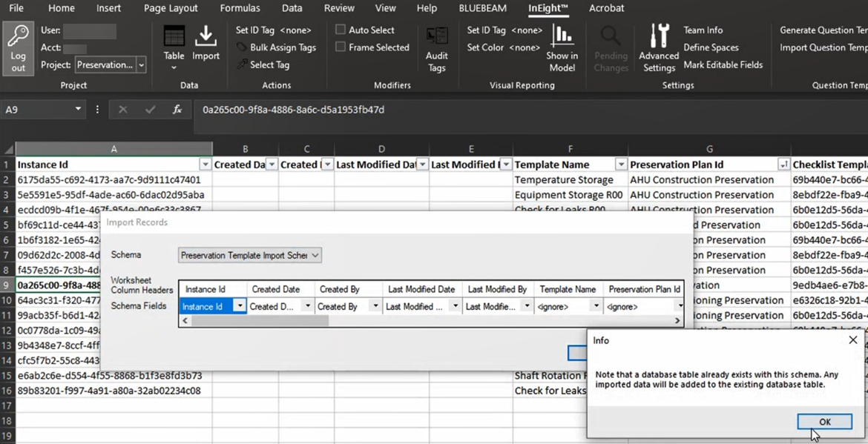
Task: Click Bulk Assign Tags in Actions
Action: [x=282, y=47]
